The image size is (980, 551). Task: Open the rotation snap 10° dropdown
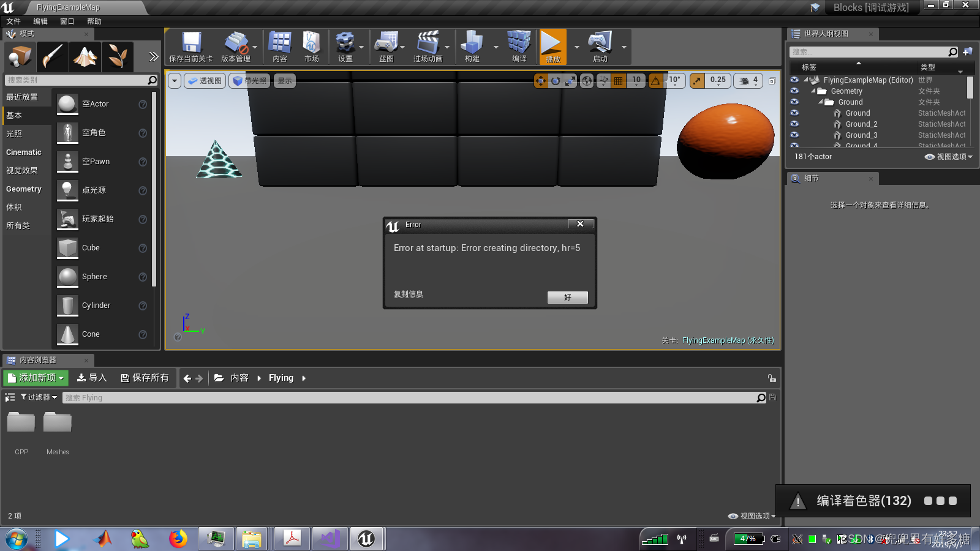pyautogui.click(x=674, y=81)
